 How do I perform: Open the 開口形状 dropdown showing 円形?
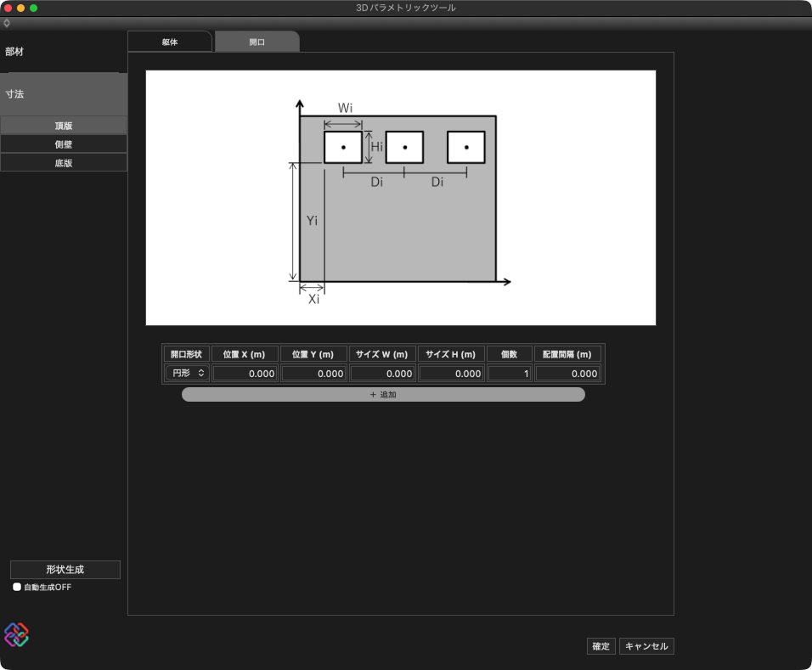187,373
